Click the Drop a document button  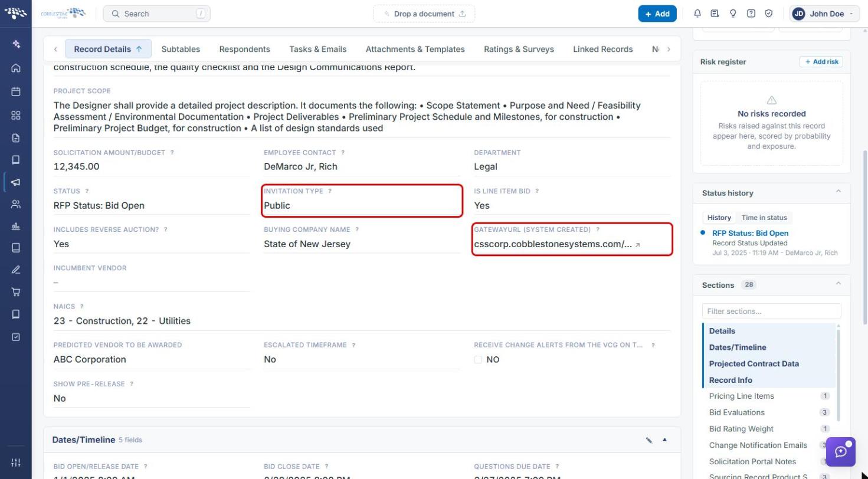424,14
